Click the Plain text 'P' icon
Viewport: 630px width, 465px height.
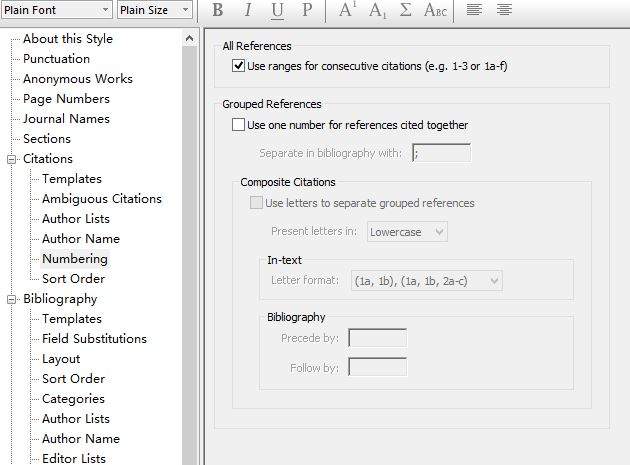pos(307,11)
